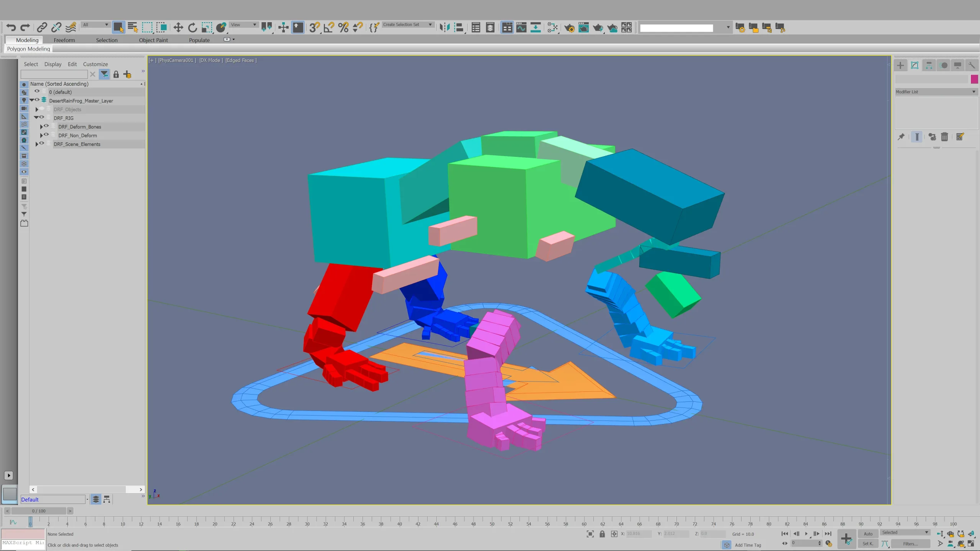980x551 pixels.
Task: Toggle visibility of DRF_Deform_Bones layer
Action: (x=46, y=126)
